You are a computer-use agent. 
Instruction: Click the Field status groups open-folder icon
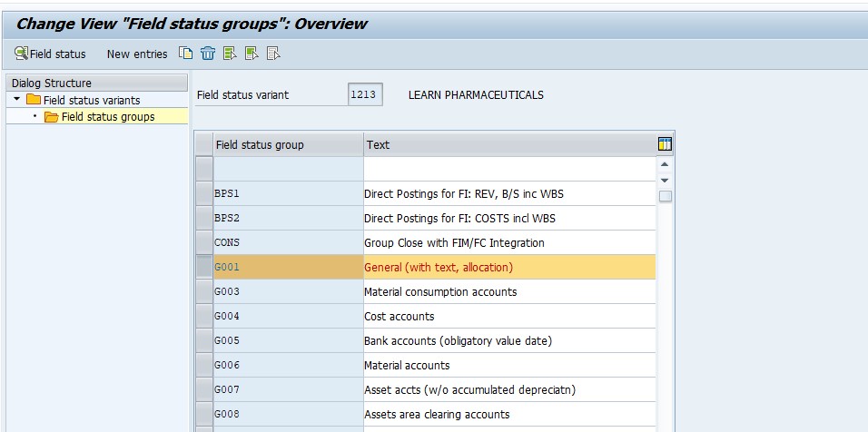click(x=52, y=117)
